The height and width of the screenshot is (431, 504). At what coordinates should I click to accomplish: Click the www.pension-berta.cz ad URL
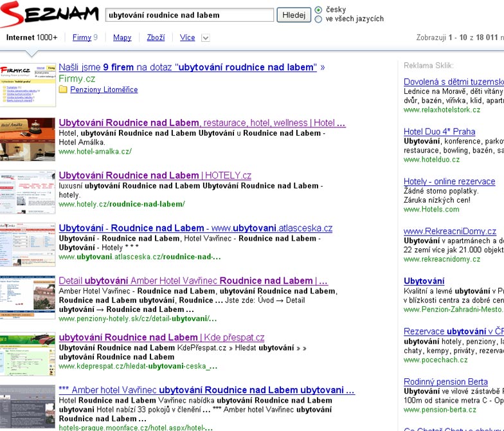[440, 410]
